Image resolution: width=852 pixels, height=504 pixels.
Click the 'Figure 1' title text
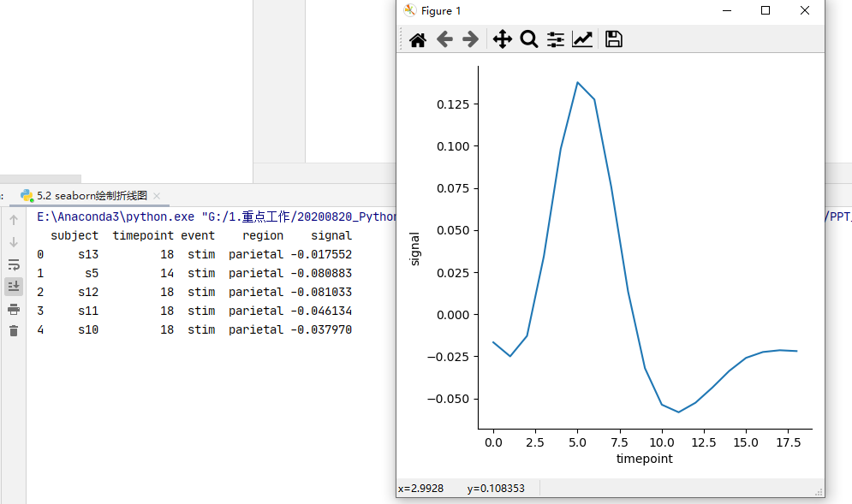(441, 11)
